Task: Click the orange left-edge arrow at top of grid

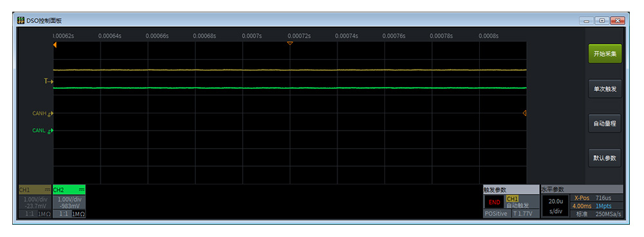Action: (x=55, y=45)
